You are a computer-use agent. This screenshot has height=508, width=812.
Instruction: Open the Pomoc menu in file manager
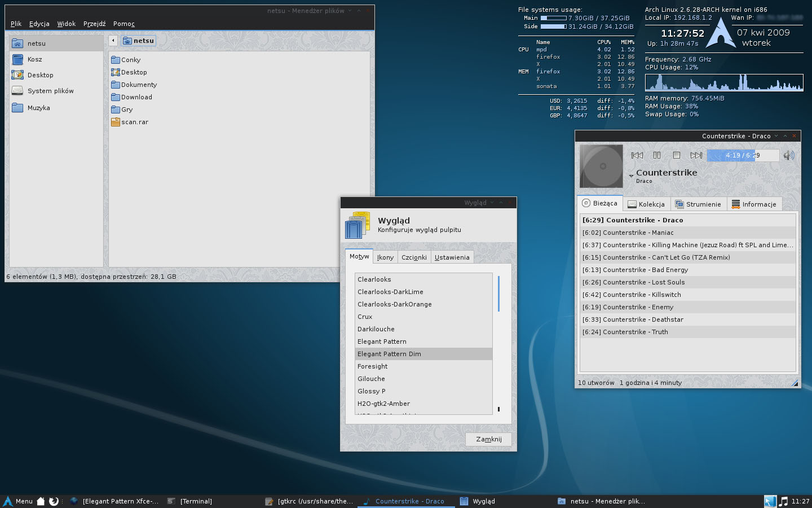(123, 24)
